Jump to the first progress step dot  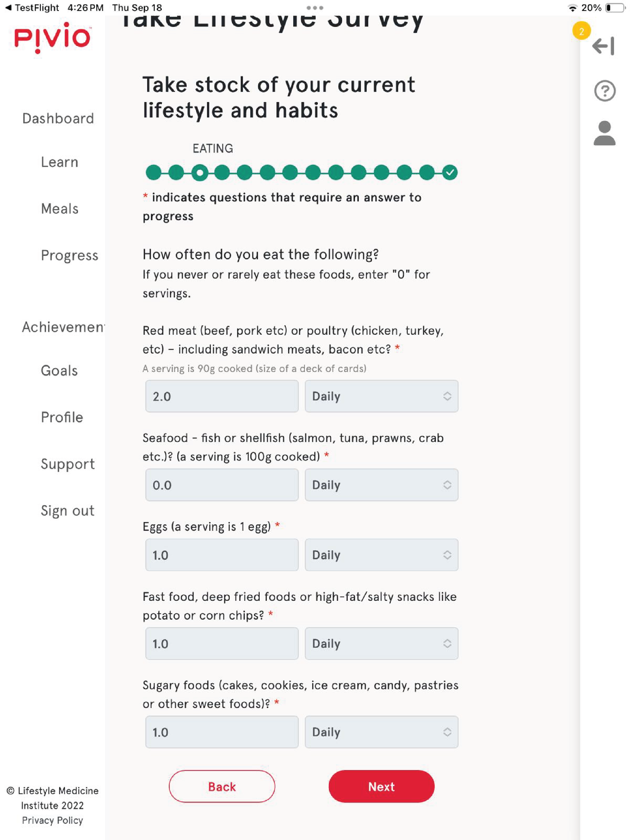[x=154, y=172]
